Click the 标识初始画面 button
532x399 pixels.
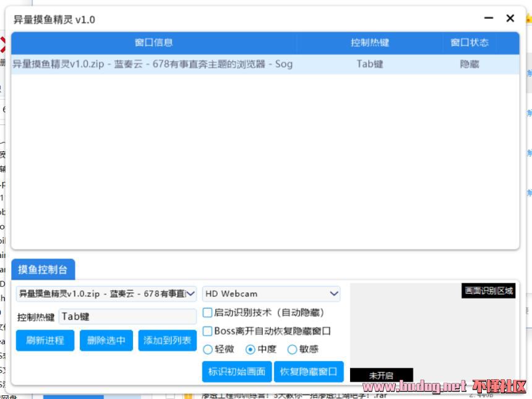237,372
